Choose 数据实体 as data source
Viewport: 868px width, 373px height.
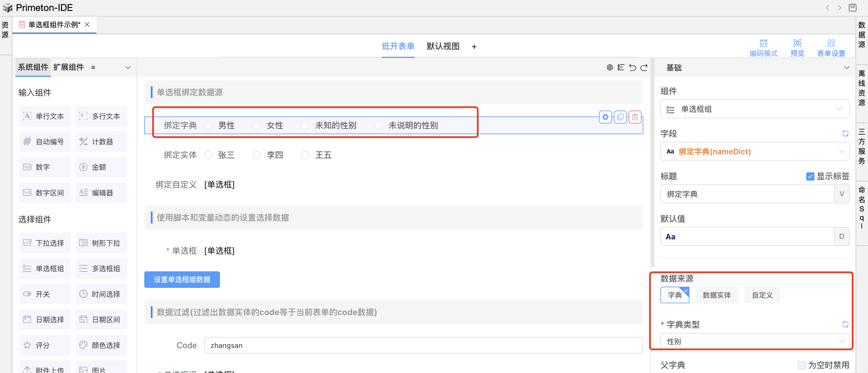click(716, 295)
